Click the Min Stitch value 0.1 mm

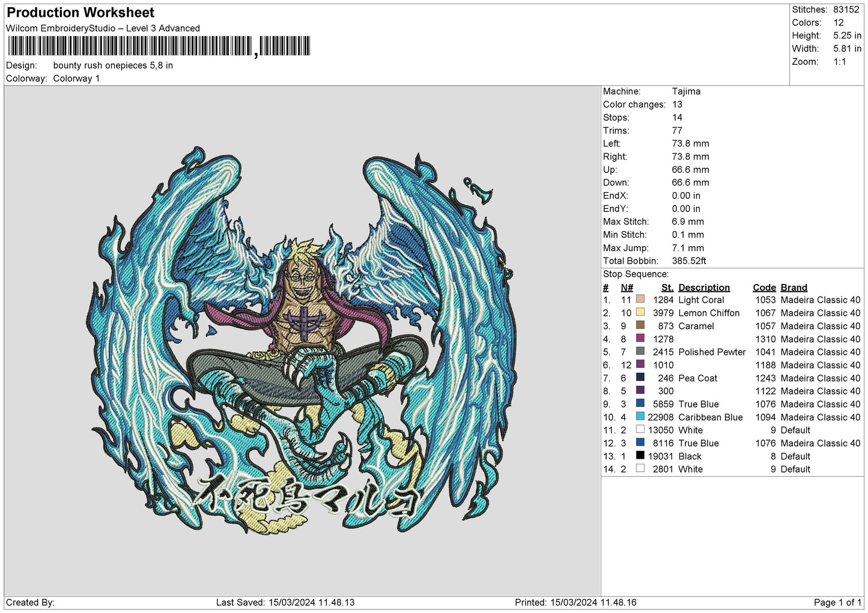point(688,235)
